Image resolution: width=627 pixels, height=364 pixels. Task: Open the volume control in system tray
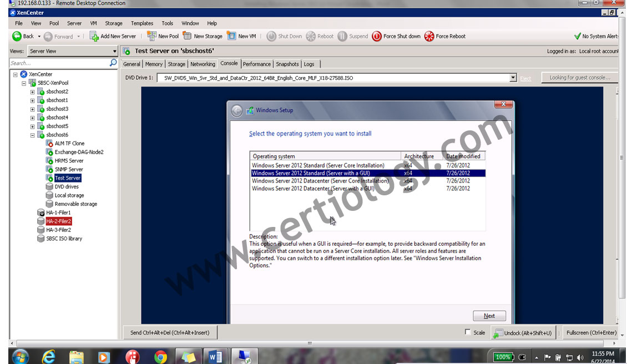580,357
